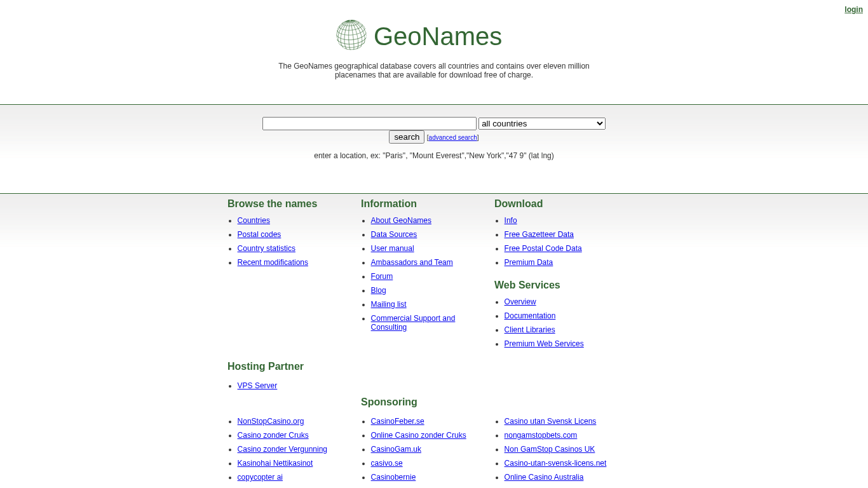This screenshot has height=488, width=868.
Task: Click the Casino zonder Cruks link
Action: [273, 435]
